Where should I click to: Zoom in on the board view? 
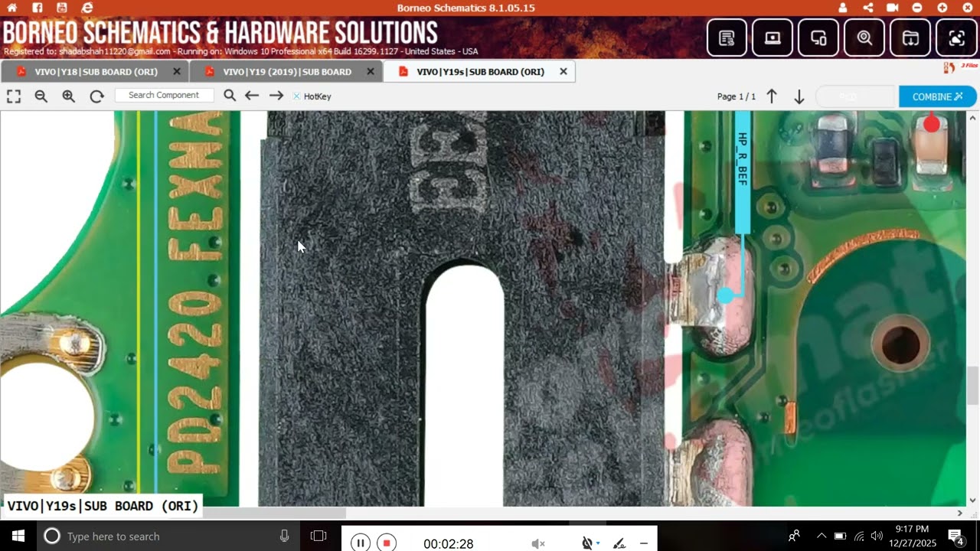(69, 96)
